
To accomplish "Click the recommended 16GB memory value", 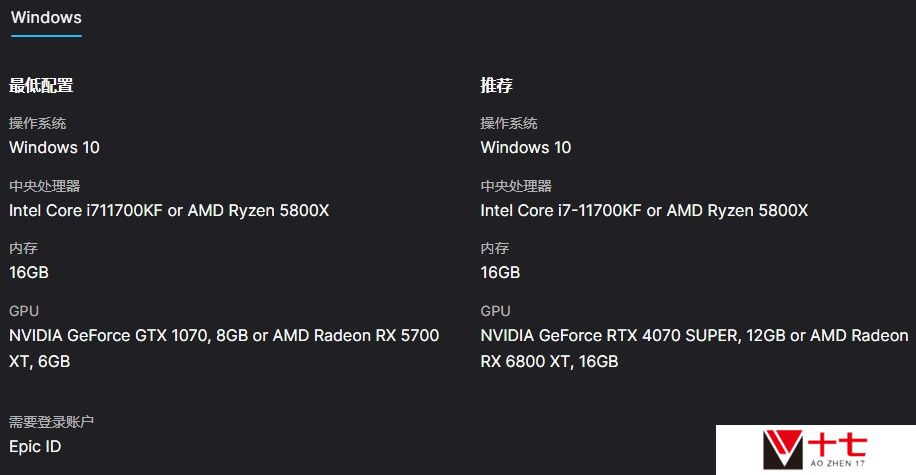I will (500, 272).
